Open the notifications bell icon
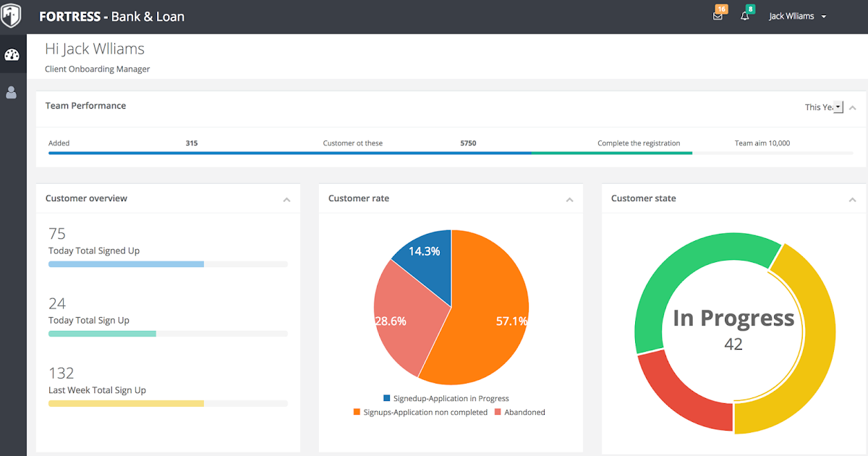 click(x=746, y=14)
